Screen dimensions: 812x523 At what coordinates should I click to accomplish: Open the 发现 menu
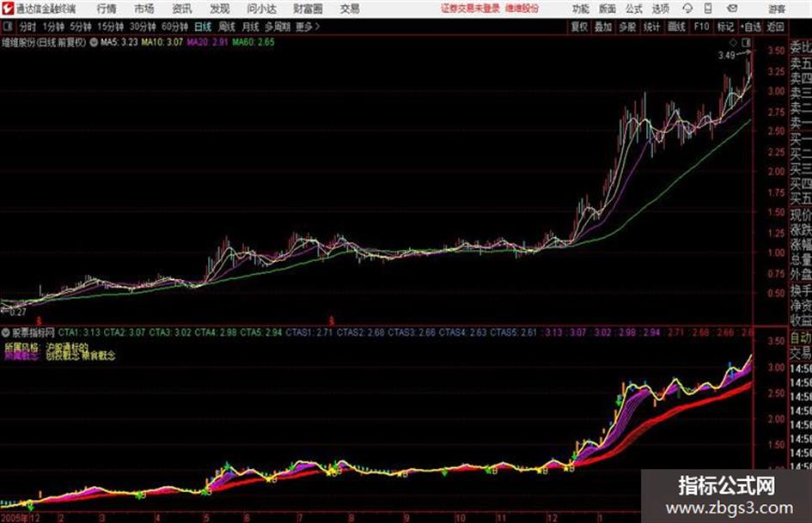(x=220, y=9)
